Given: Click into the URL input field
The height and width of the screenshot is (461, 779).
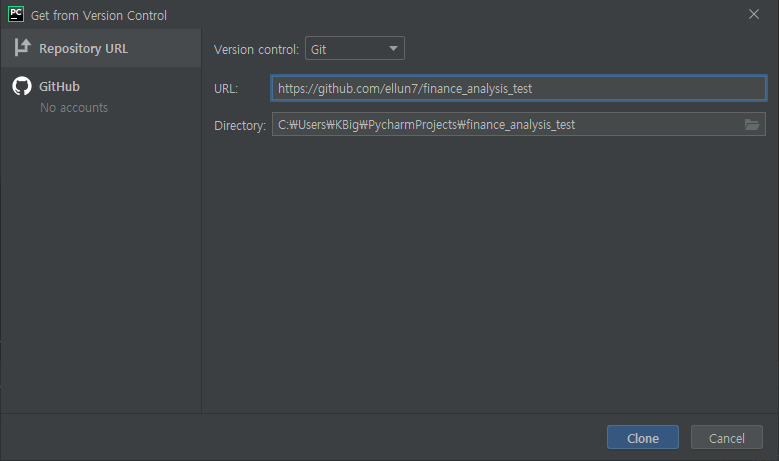Looking at the screenshot, I should point(519,88).
